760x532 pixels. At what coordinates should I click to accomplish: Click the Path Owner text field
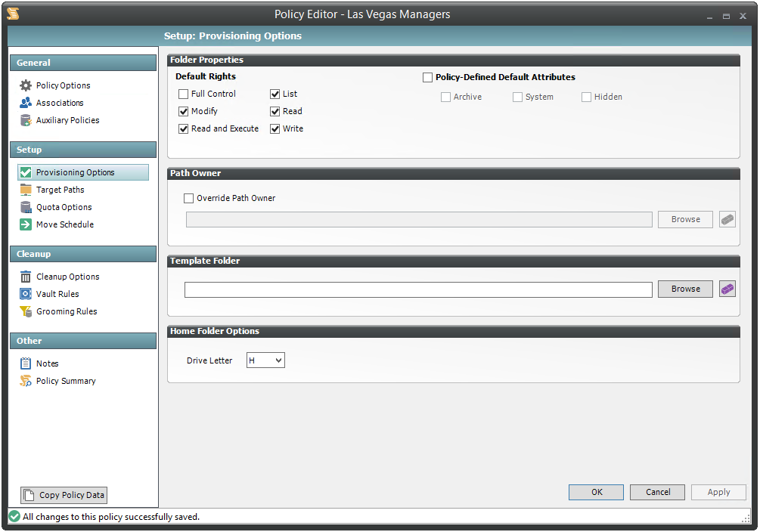coord(419,219)
